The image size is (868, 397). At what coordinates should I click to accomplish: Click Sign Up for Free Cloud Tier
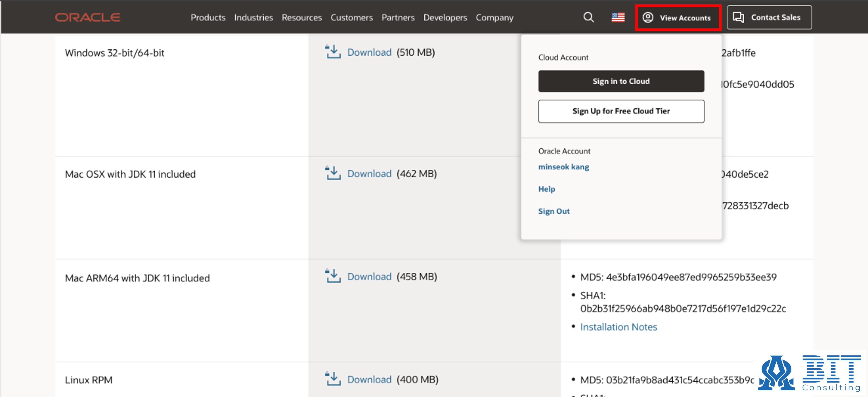coord(621,111)
